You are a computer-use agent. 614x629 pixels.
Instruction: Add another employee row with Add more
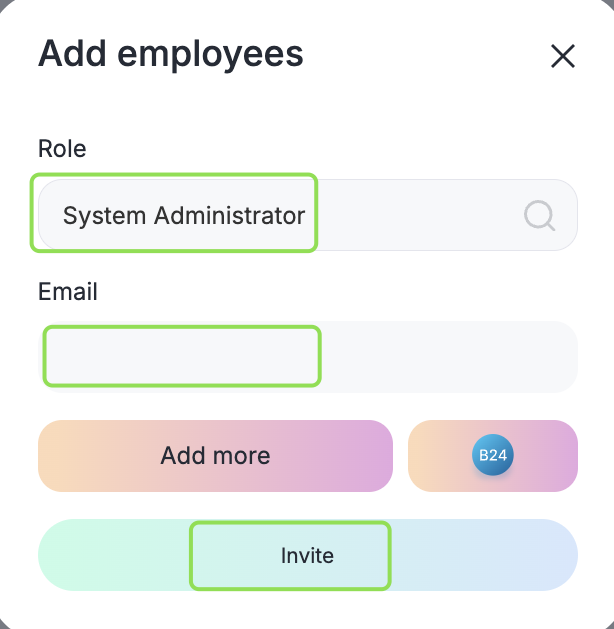pos(215,456)
